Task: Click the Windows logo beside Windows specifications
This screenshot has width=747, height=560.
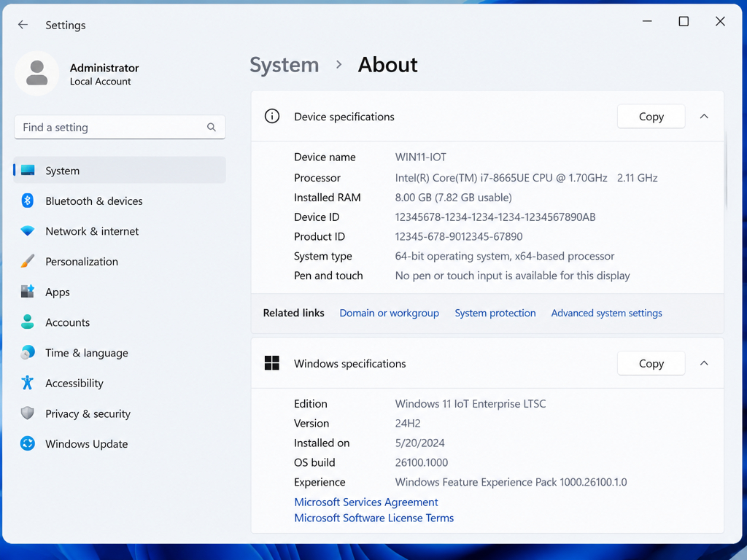Action: (x=272, y=363)
